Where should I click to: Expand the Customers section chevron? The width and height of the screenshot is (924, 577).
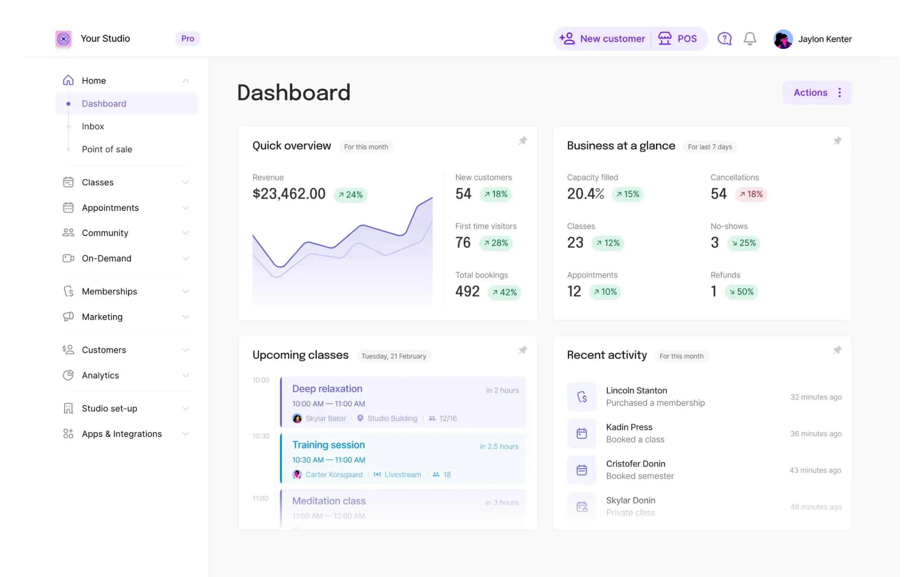pos(186,350)
